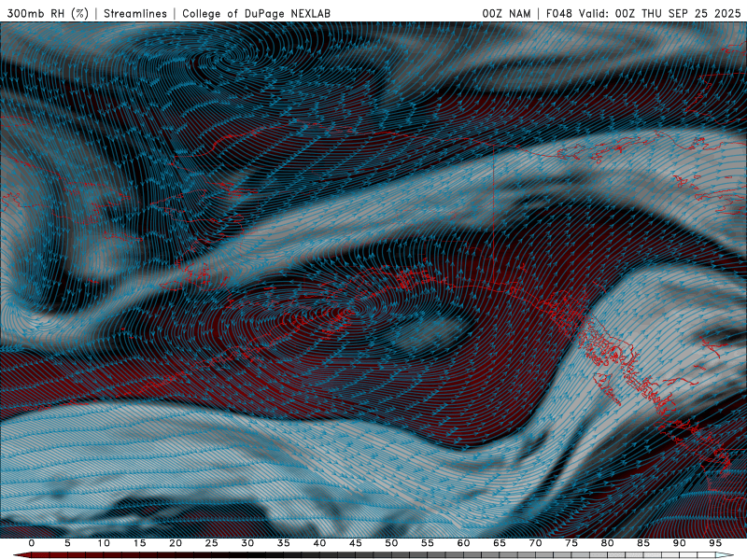
Task: Choose the '35' tick label on color scale
Action: pos(284,543)
